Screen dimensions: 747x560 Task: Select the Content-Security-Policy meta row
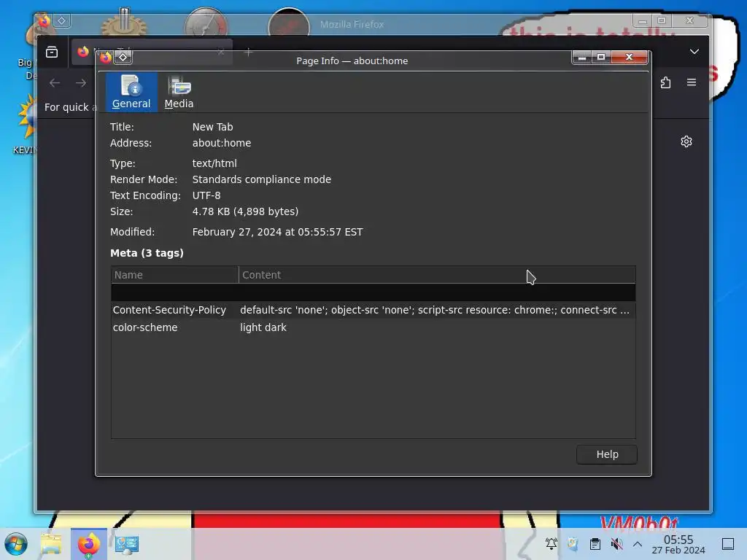373,310
